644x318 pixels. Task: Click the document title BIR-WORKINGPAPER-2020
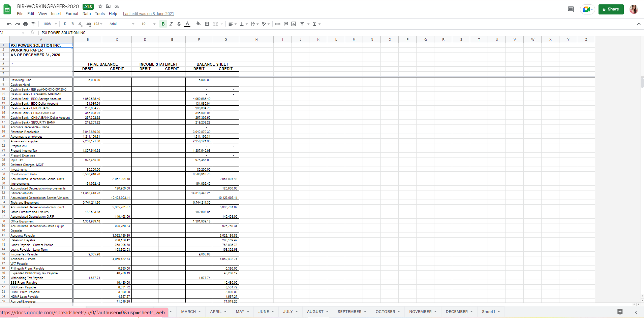pyautogui.click(x=48, y=6)
